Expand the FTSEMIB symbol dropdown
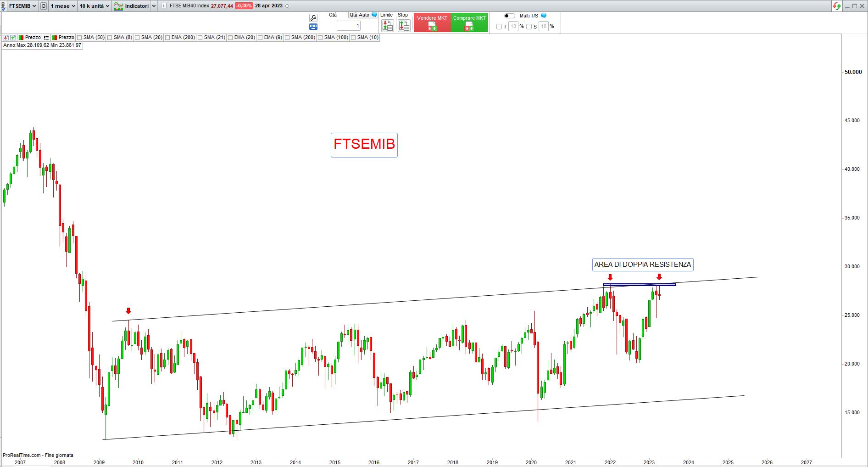This screenshot has height=467, width=868. click(22, 6)
